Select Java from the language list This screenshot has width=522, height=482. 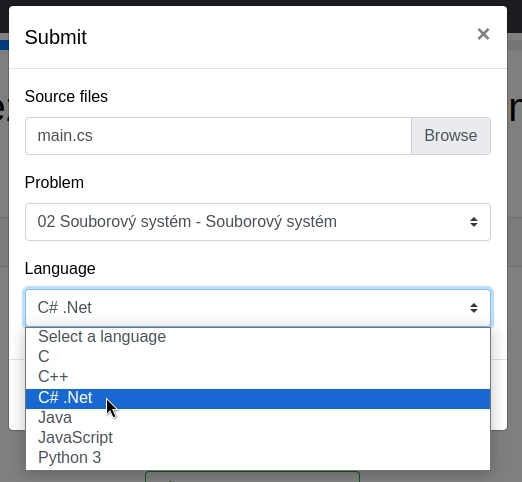pos(258,418)
